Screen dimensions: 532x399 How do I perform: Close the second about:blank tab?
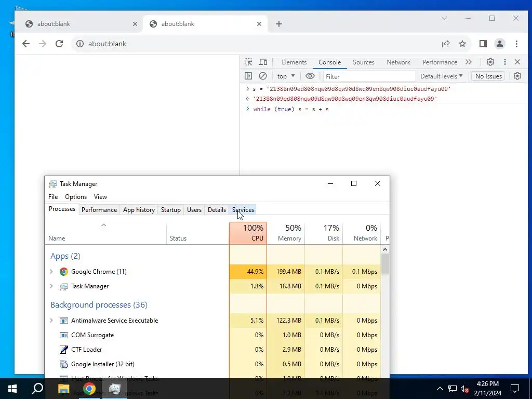coord(259,24)
